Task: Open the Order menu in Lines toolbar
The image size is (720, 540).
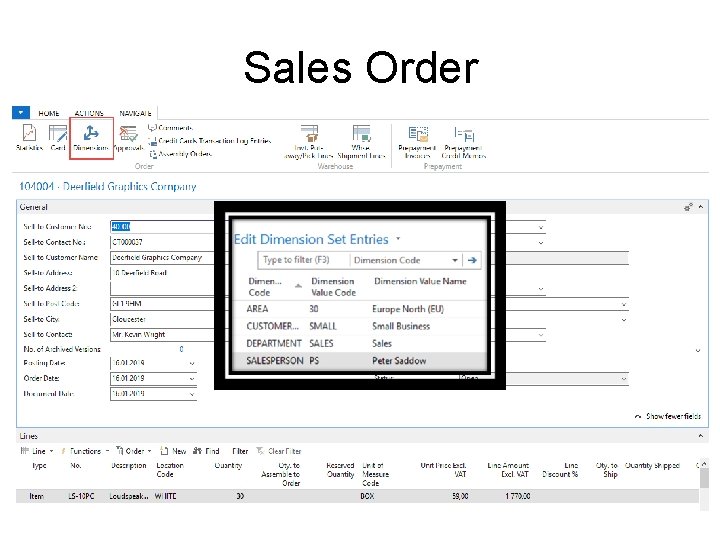Action: coord(134,451)
